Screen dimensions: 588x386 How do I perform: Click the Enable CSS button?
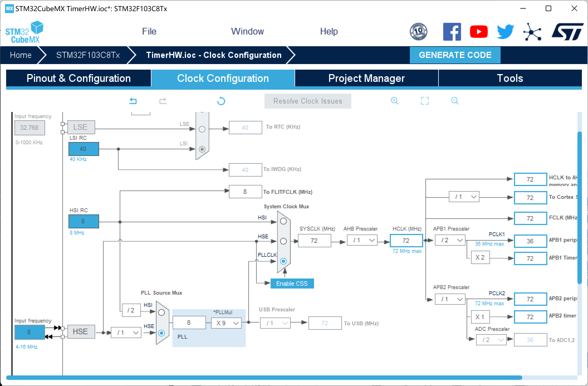(x=292, y=284)
